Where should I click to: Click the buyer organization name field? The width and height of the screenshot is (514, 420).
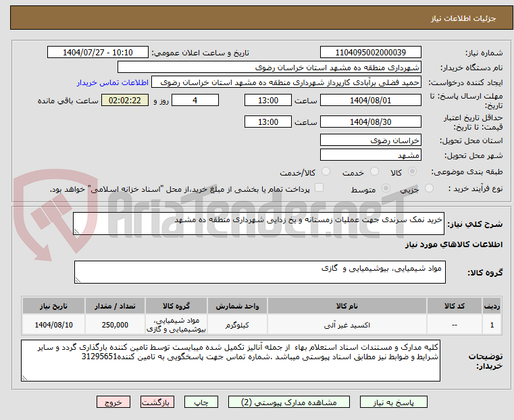(269, 68)
